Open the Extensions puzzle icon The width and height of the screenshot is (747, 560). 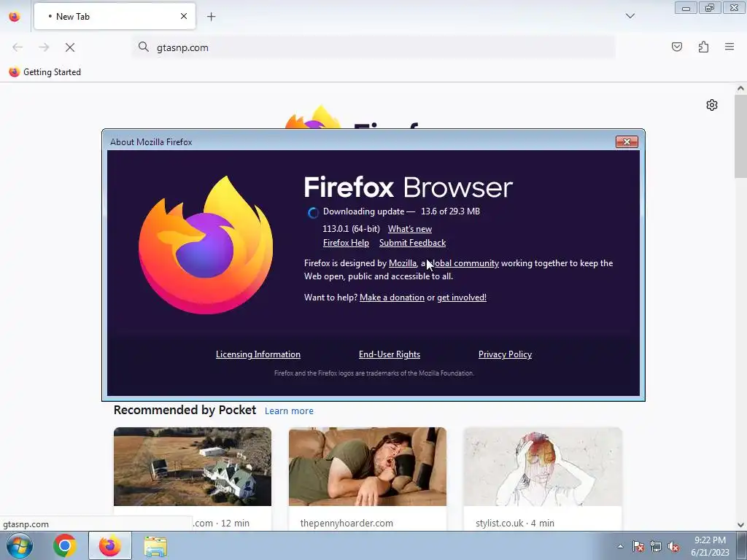pyautogui.click(x=703, y=47)
